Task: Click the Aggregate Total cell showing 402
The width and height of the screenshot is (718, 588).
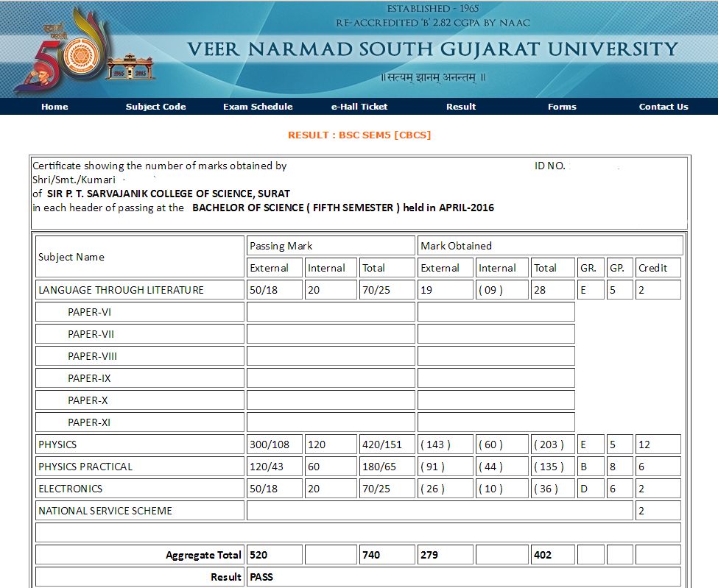Action: 552,554
